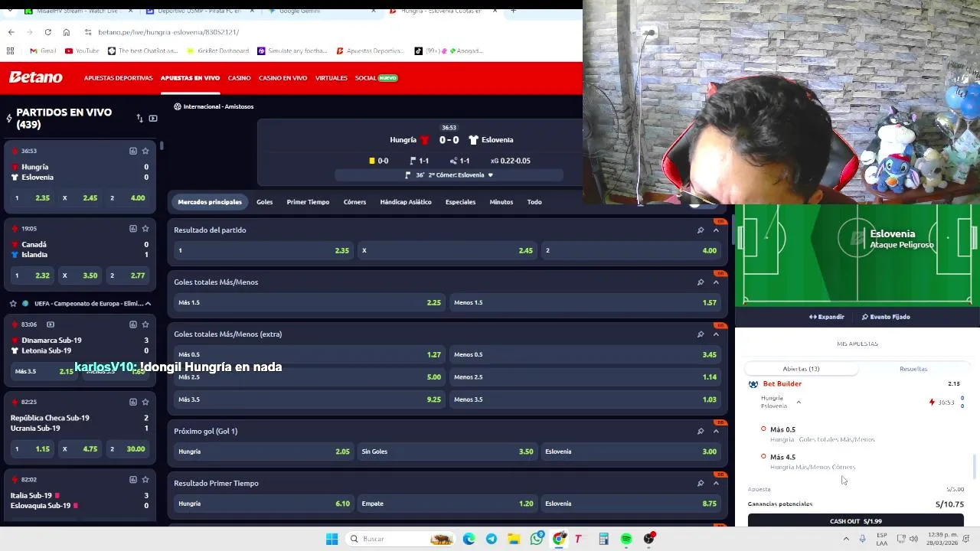Collapse the Resultado del partido market
This screenshot has height=551, width=980.
[x=716, y=230]
